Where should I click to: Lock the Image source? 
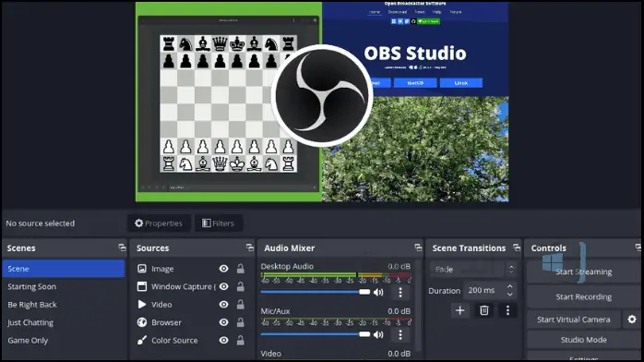tap(240, 269)
